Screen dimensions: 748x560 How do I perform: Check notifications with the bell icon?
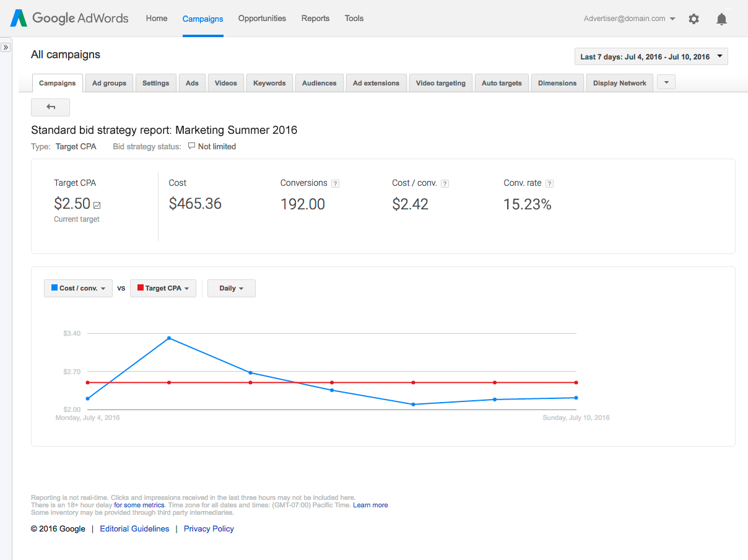tap(721, 19)
